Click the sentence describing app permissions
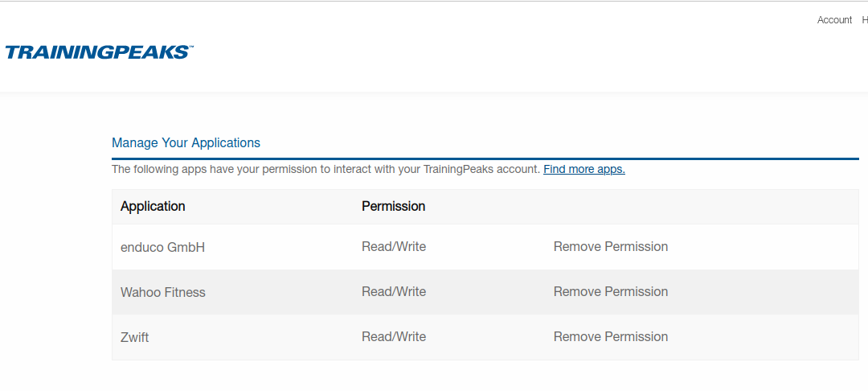Screen dimensions: 868x391 tap(325, 169)
